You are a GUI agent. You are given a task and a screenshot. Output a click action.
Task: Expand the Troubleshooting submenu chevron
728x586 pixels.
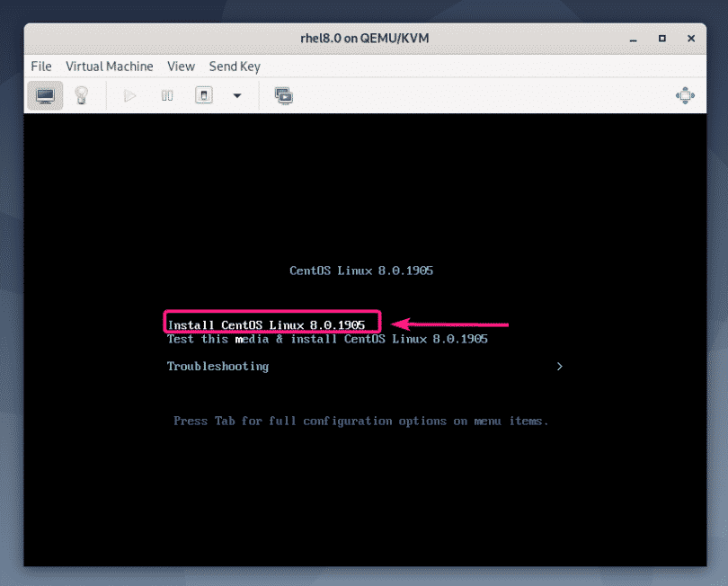559,367
